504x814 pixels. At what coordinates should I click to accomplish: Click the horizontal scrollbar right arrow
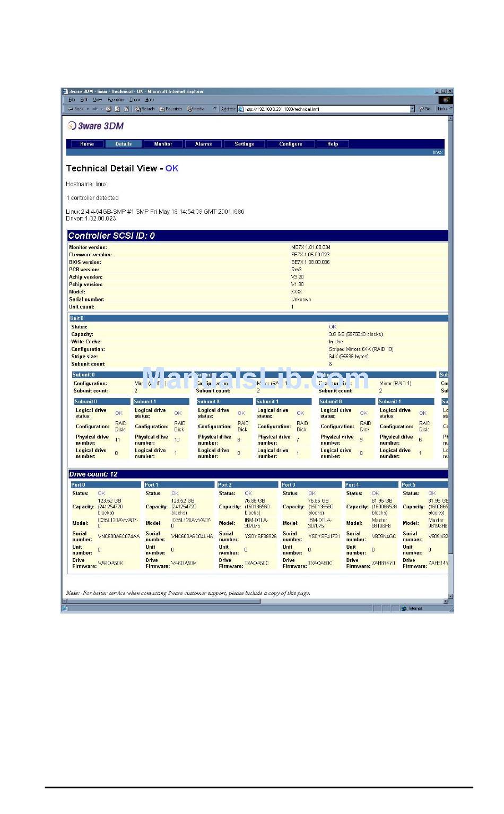pos(446,601)
